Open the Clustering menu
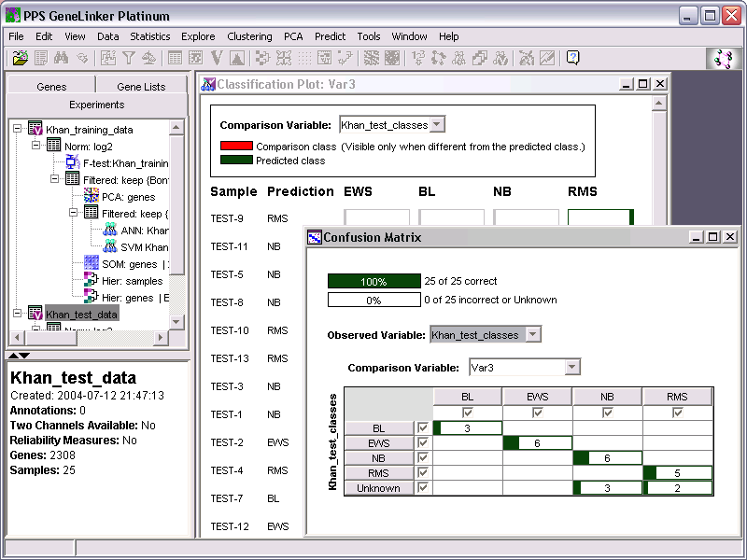This screenshot has height=560, width=747. (x=249, y=36)
